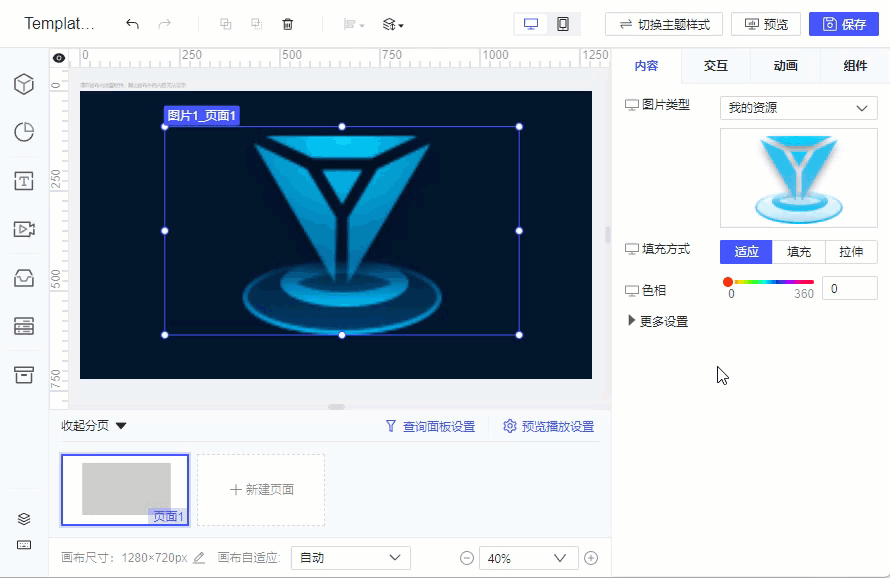This screenshot has height=578, width=890.
Task: Zoom in with the plus icon
Action: [591, 558]
